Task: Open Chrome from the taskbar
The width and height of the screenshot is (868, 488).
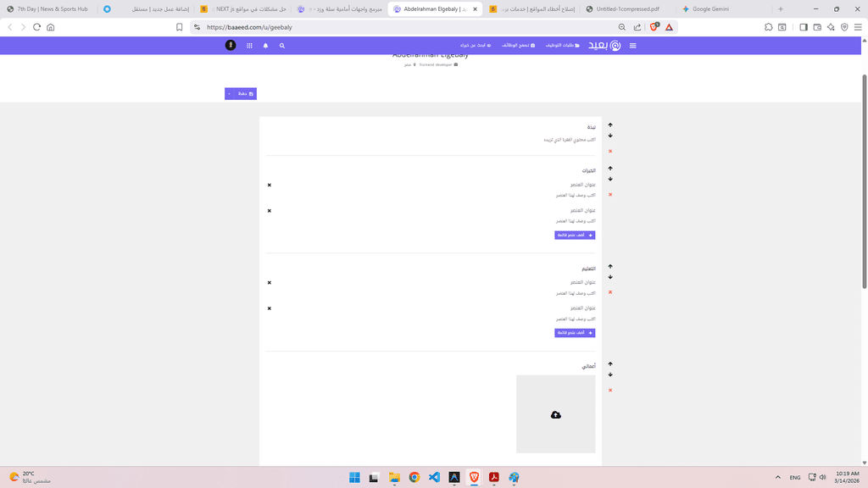Action: point(414,478)
